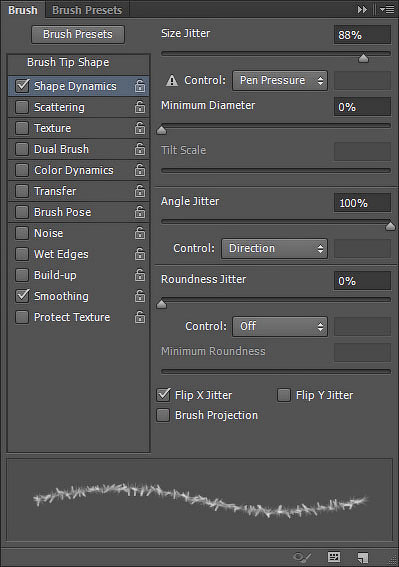Click the Minimum Diameter slider handle
The width and height of the screenshot is (399, 567).
[x=161, y=130]
